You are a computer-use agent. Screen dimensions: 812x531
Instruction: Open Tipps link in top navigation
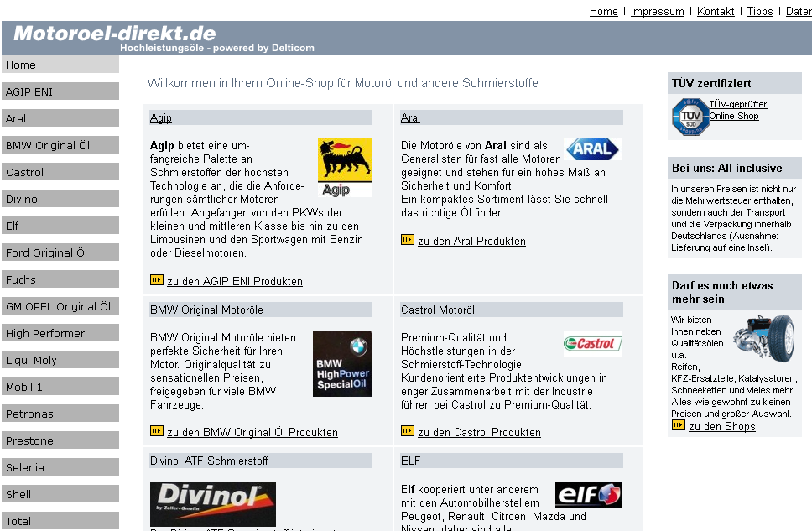[x=760, y=12]
